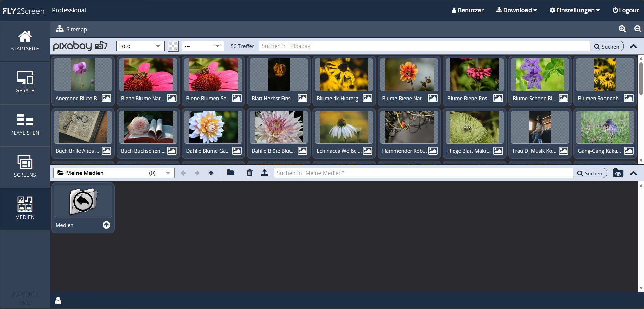Click the user icon in the bottom bar

pos(58,300)
